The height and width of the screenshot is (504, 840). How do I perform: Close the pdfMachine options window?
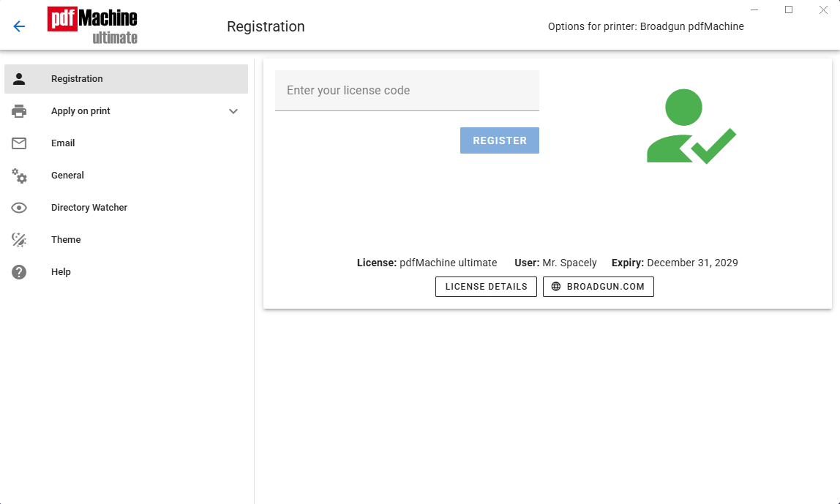click(x=823, y=10)
